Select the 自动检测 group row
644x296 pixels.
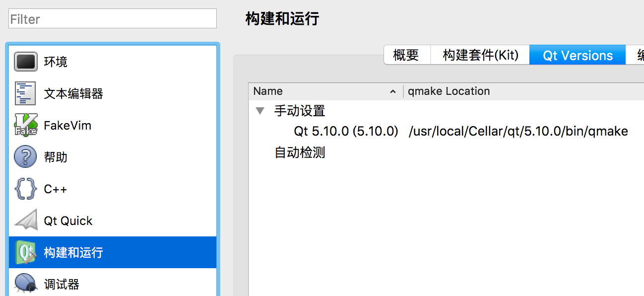[x=300, y=152]
